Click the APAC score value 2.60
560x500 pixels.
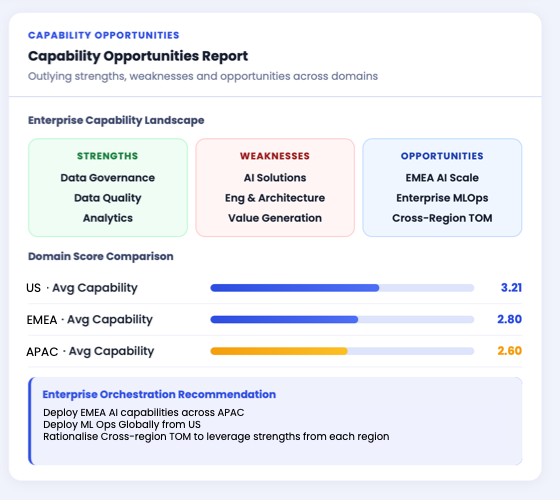[509, 351]
